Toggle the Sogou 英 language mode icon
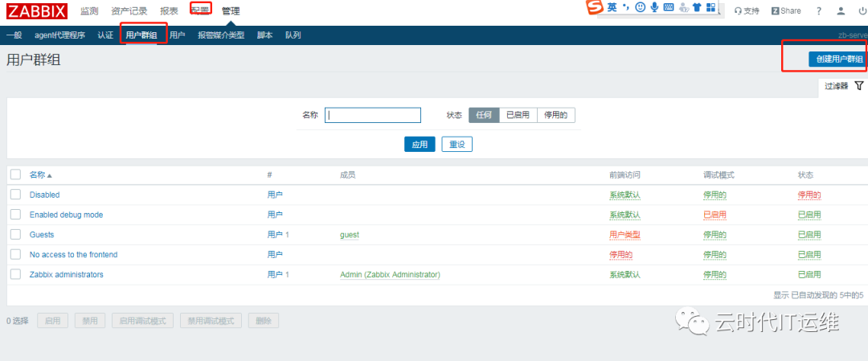The width and height of the screenshot is (868, 361). 612,7
